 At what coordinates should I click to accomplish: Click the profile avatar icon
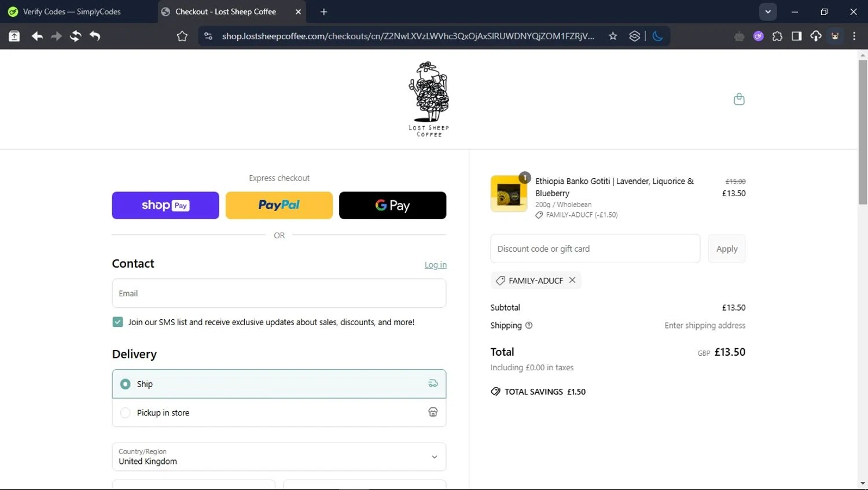[835, 36]
